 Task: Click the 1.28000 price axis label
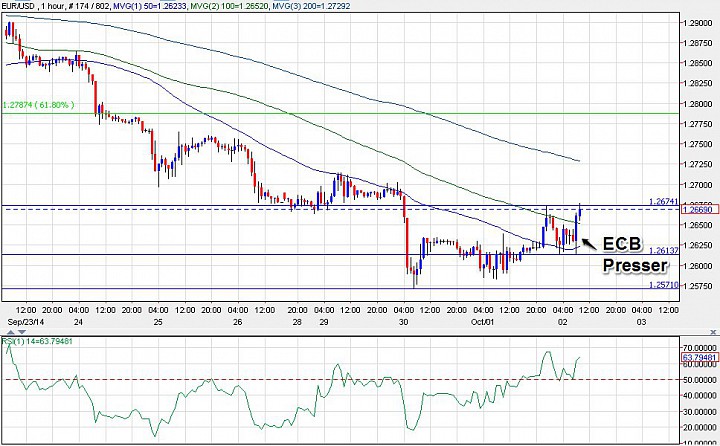tap(698, 104)
